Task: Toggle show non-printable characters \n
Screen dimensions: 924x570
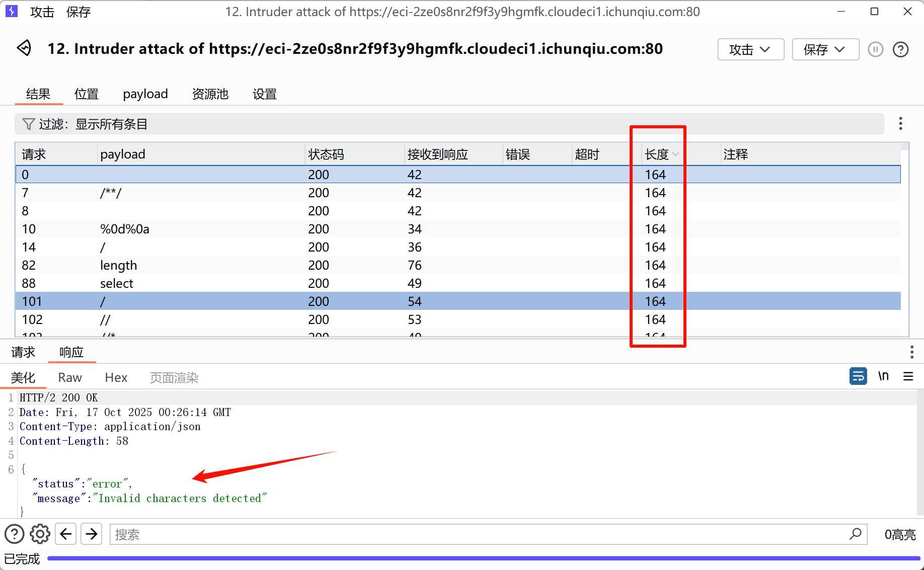Action: click(x=883, y=376)
